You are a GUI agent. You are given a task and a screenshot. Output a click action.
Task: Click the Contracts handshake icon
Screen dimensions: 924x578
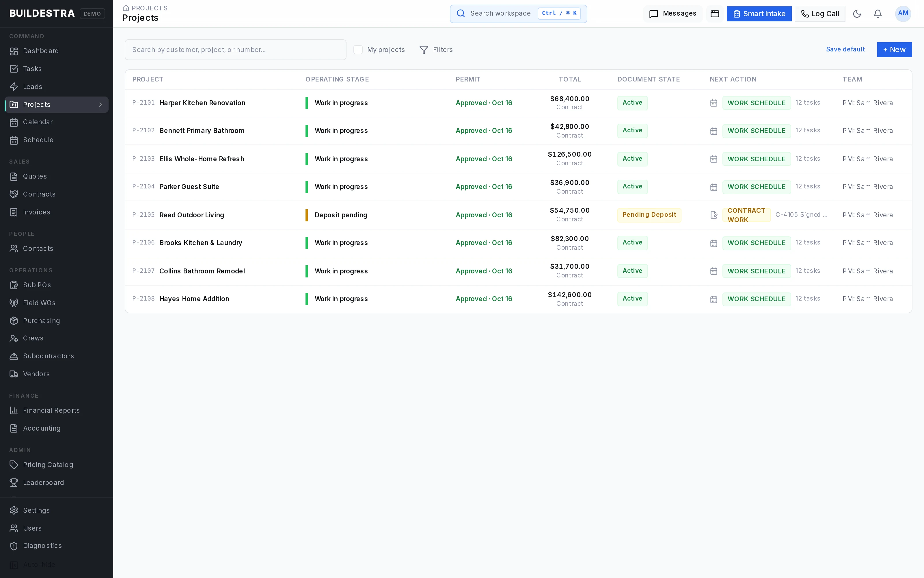tap(14, 194)
